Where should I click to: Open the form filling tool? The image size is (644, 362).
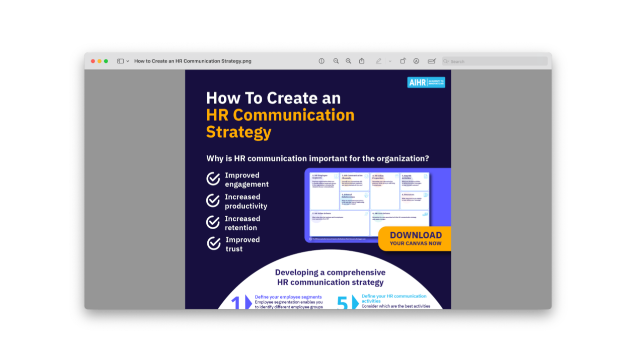tap(431, 61)
